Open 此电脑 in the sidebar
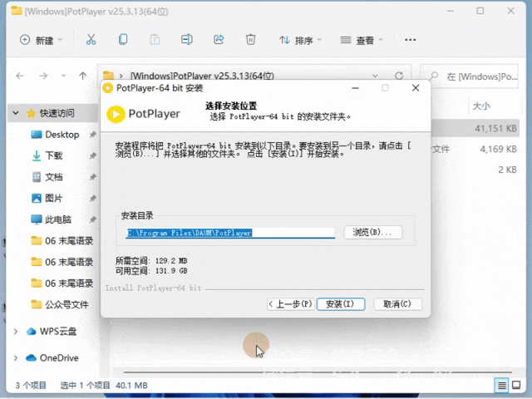The image size is (532, 399). [58, 219]
